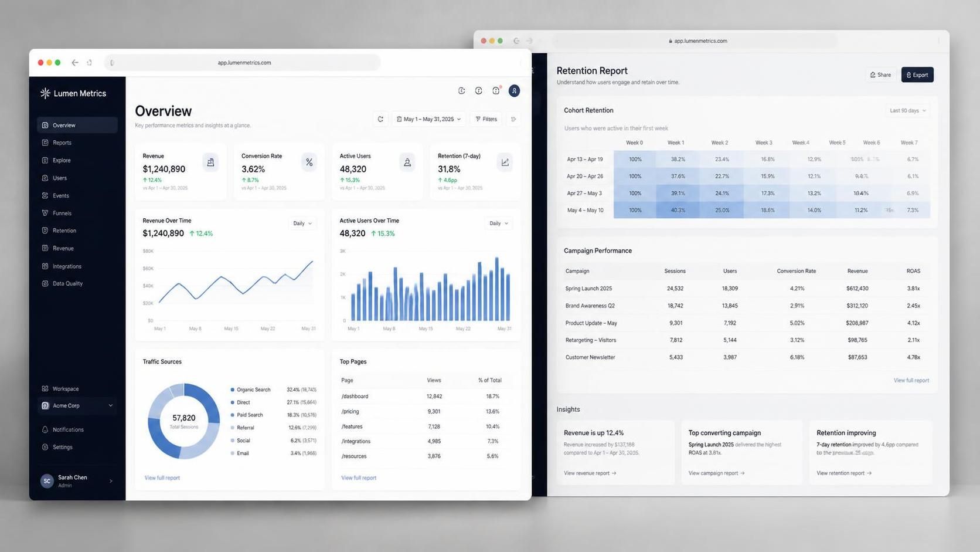Go back in the Retention Report window
Viewport: 980px width, 552px height.
tap(516, 41)
